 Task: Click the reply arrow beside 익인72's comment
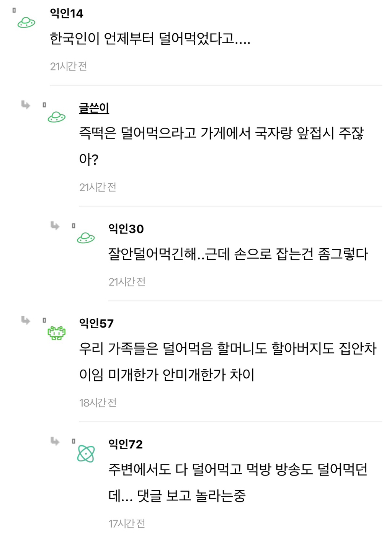tap(55, 441)
